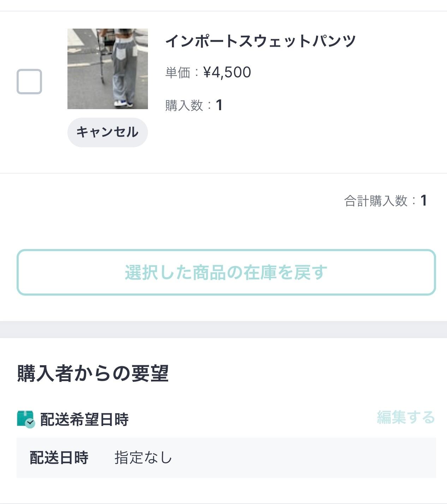Viewport: 447px width, 504px height.
Task: Click the 購入者からの要望 heading
Action: [93, 373]
